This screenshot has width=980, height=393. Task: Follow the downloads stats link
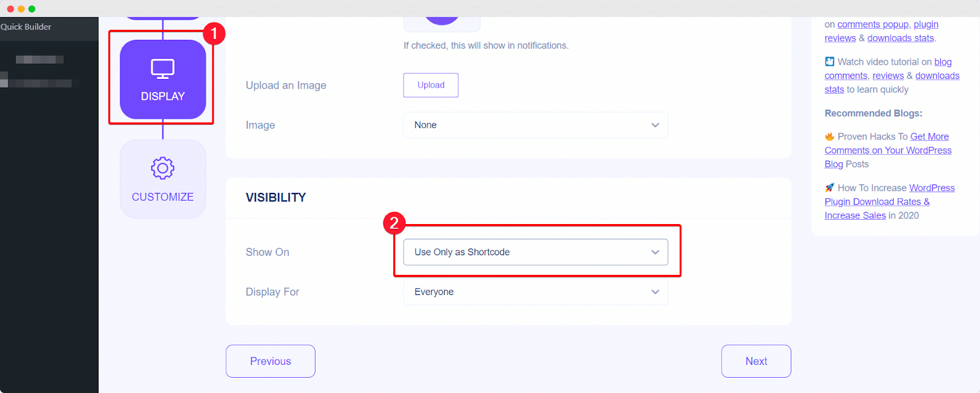point(900,37)
